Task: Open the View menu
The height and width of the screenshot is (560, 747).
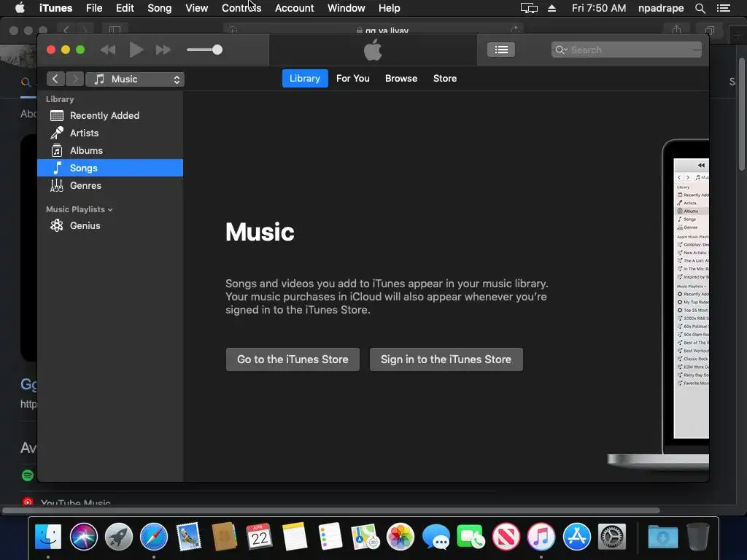Action: click(196, 8)
